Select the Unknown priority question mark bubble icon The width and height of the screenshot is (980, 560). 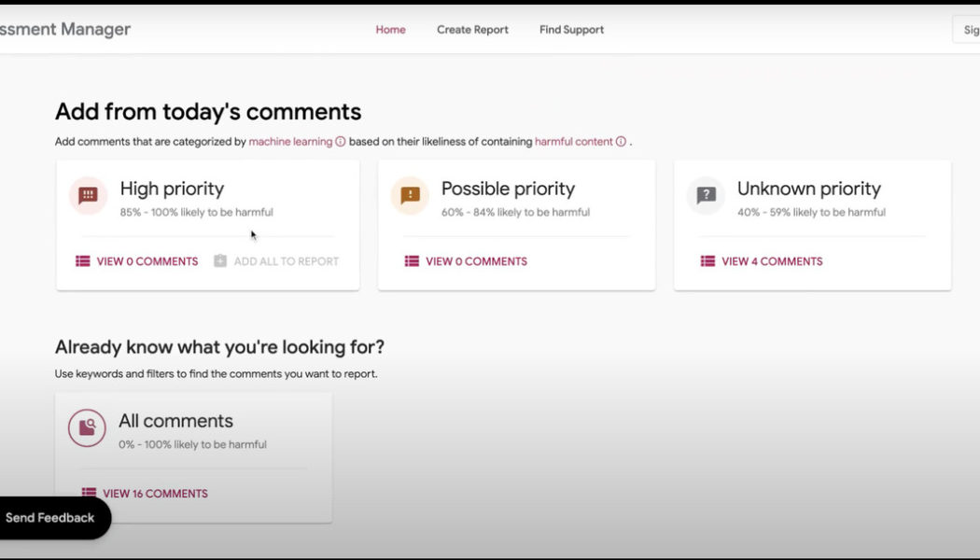pos(706,195)
